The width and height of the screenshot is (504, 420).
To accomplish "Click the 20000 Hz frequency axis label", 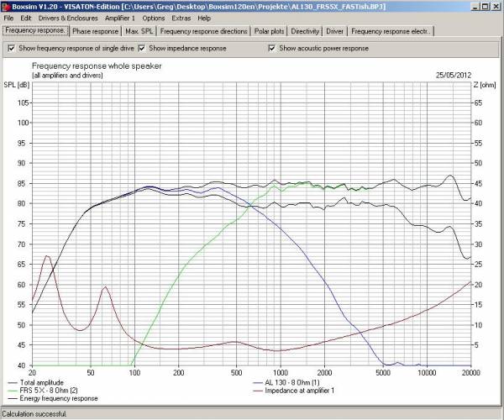I will [471, 372].
